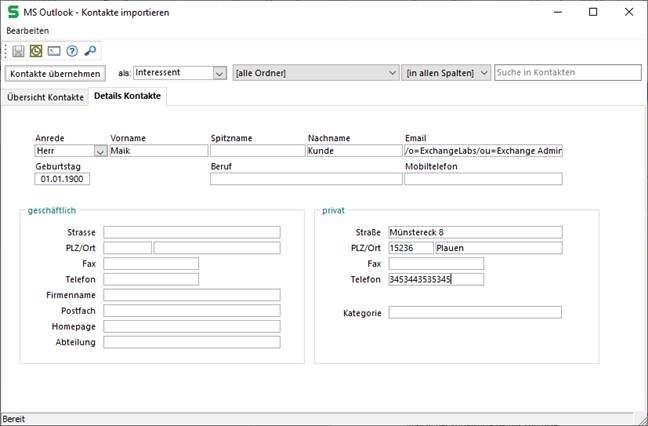The width and height of the screenshot is (648, 426).
Task: Open help via the question mark icon
Action: pos(72,50)
